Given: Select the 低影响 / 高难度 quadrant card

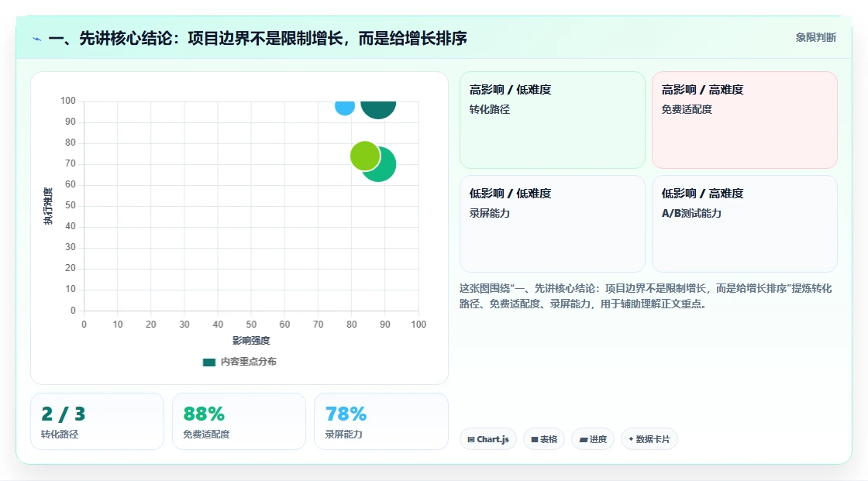Looking at the screenshot, I should [x=745, y=224].
